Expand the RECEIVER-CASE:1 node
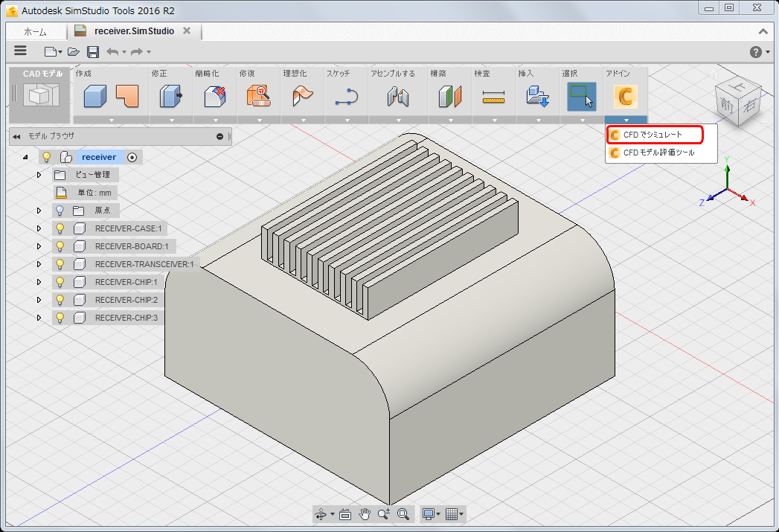Screen dimensions: 779x532 [x=39, y=228]
